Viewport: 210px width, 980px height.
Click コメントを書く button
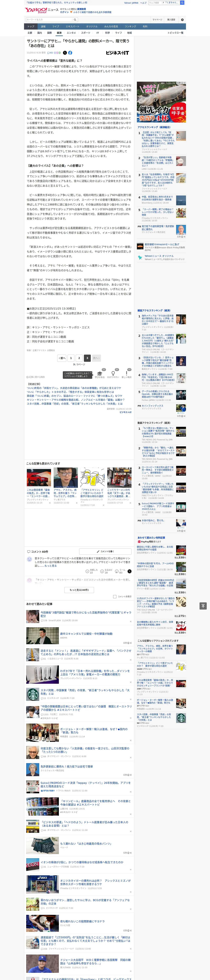click(x=105, y=551)
